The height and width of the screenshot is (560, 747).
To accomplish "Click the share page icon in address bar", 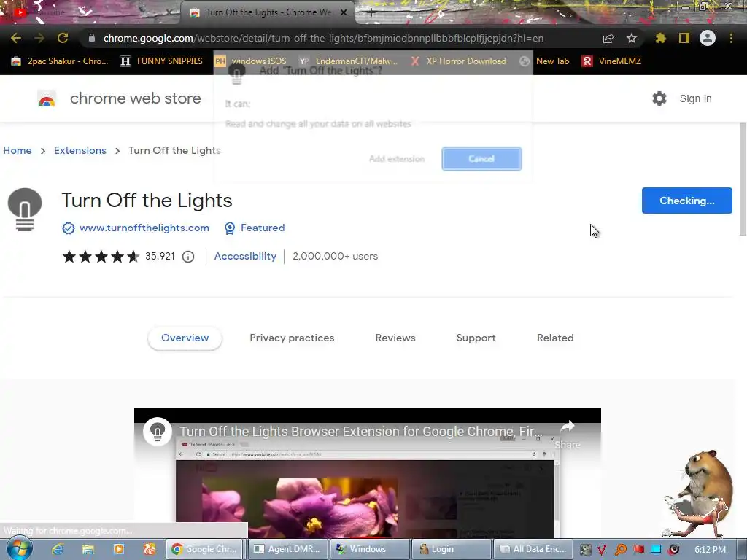I will (608, 39).
